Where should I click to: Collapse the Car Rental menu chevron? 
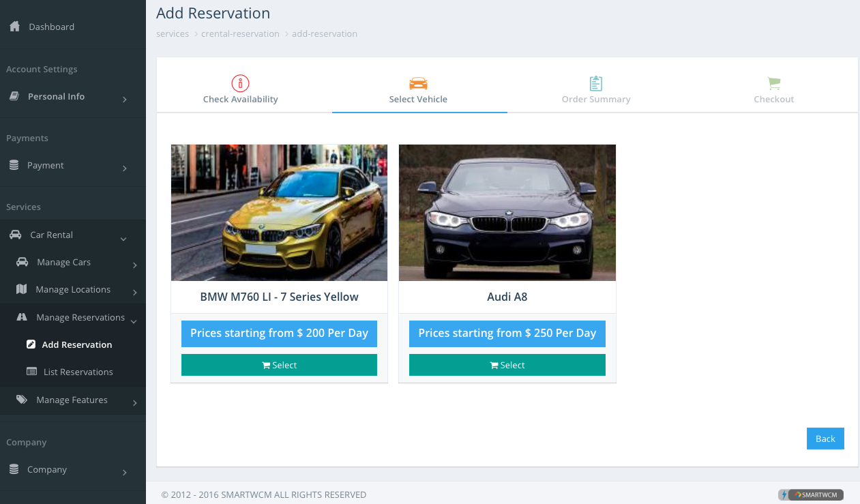[123, 239]
